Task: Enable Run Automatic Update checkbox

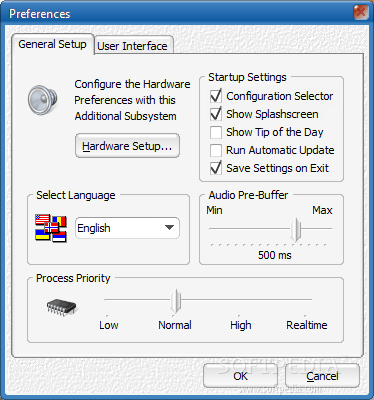Action: coord(216,150)
